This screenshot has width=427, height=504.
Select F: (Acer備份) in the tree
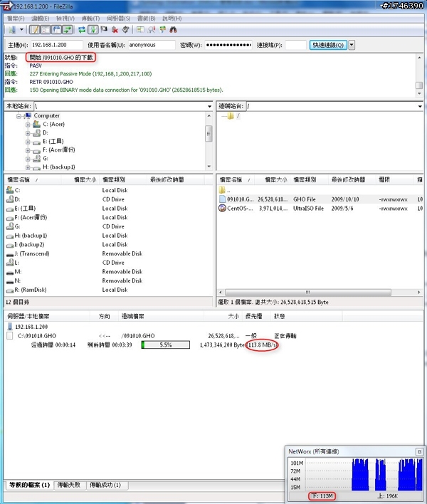(x=58, y=149)
